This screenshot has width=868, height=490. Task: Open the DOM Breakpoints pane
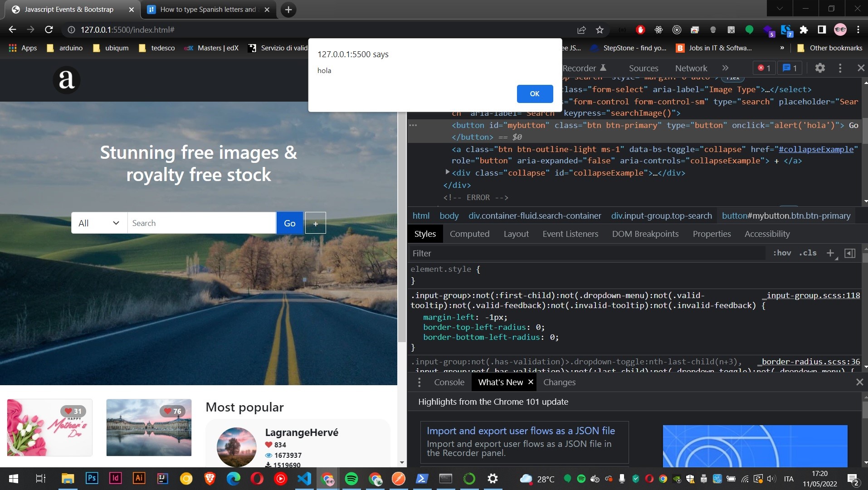coord(645,234)
